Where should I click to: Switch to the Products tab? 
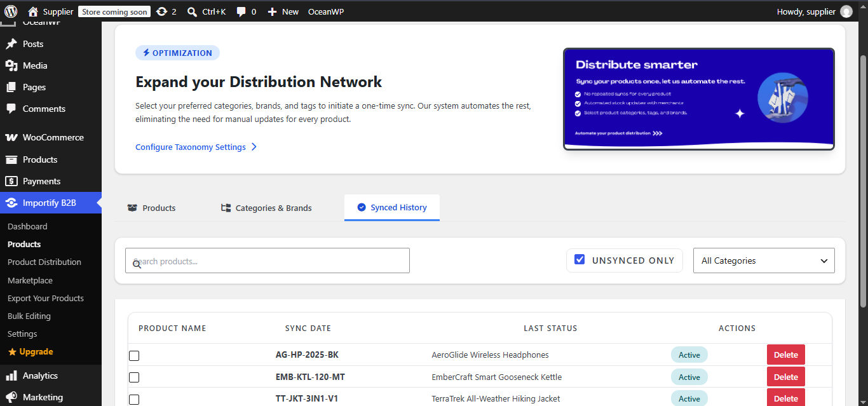tap(151, 208)
